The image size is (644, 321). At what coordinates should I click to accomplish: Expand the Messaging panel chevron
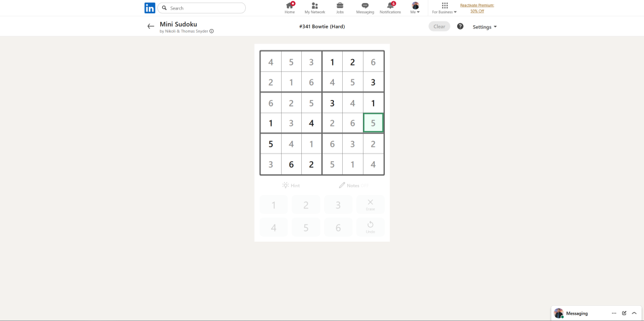tap(634, 313)
